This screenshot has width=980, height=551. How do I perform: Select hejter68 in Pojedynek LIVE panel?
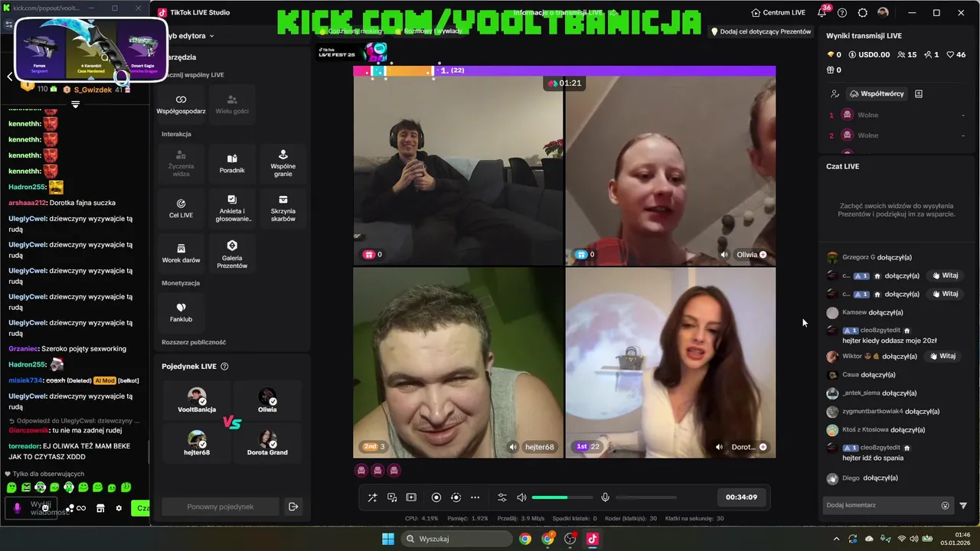pos(197,443)
